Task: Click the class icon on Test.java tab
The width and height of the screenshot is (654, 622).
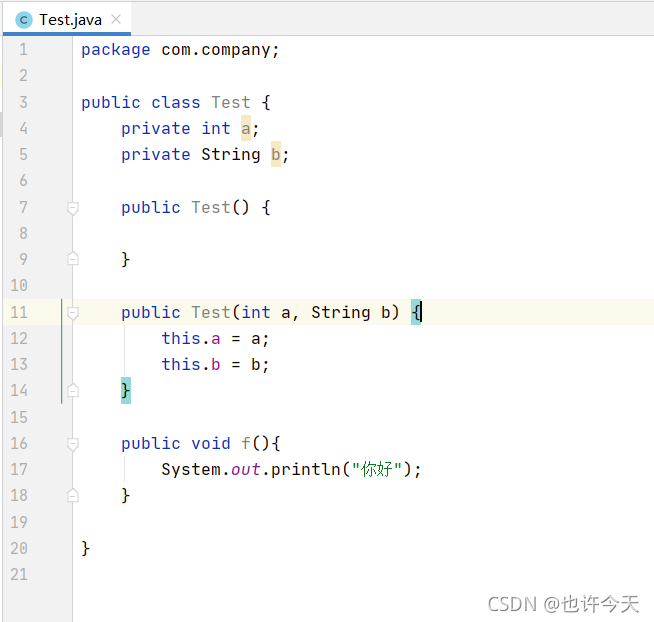Action: 23,20
